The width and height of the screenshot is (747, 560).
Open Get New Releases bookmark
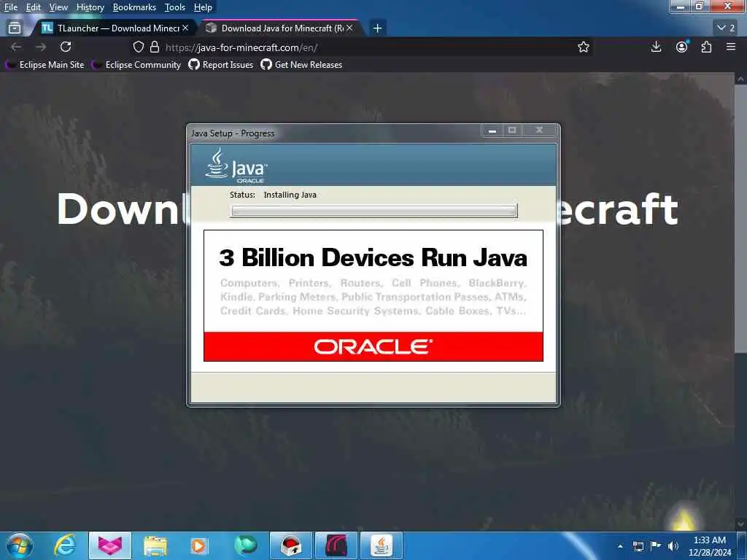coord(301,65)
